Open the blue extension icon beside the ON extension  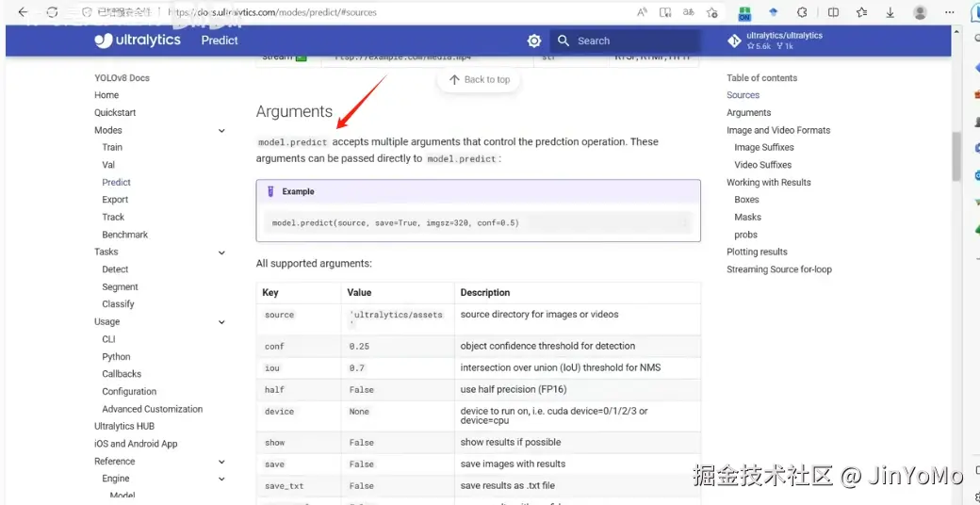click(x=773, y=12)
